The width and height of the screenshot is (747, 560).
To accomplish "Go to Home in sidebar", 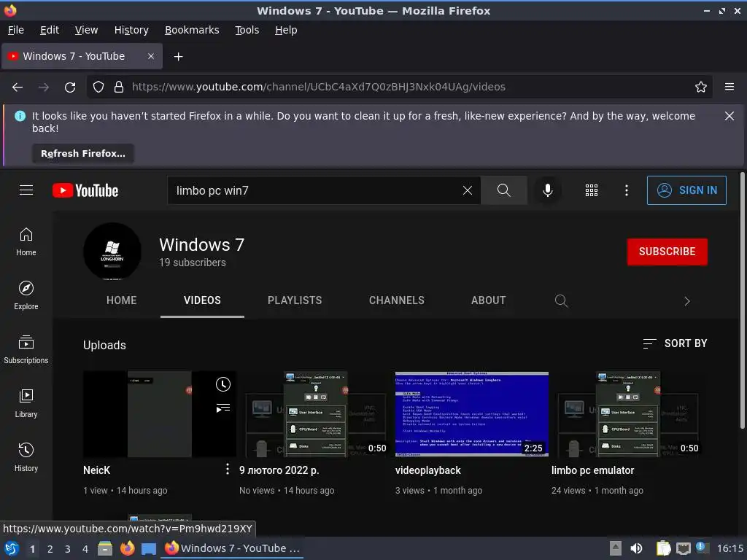I will pos(26,242).
